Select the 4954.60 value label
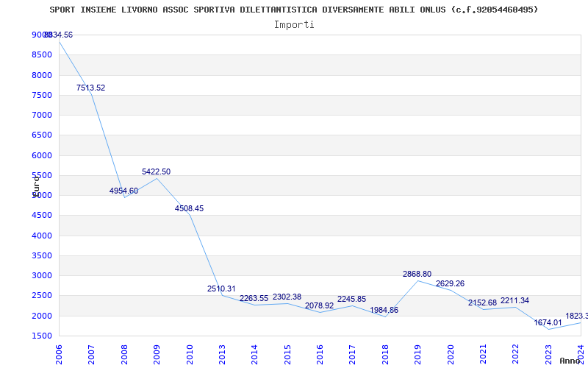This screenshot has width=588, height=368. pos(123,191)
